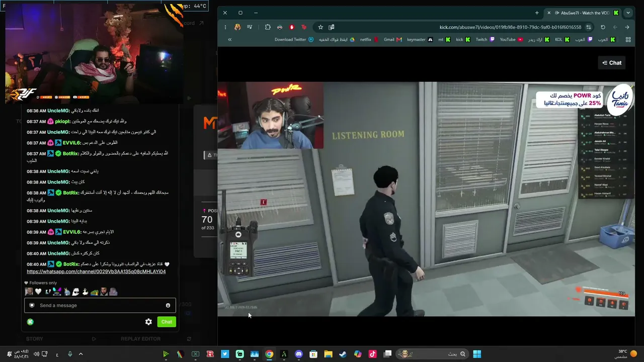Viewport: 644px width, 362px height.
Task: Open the media controls toolbar icon
Action: [250, 27]
